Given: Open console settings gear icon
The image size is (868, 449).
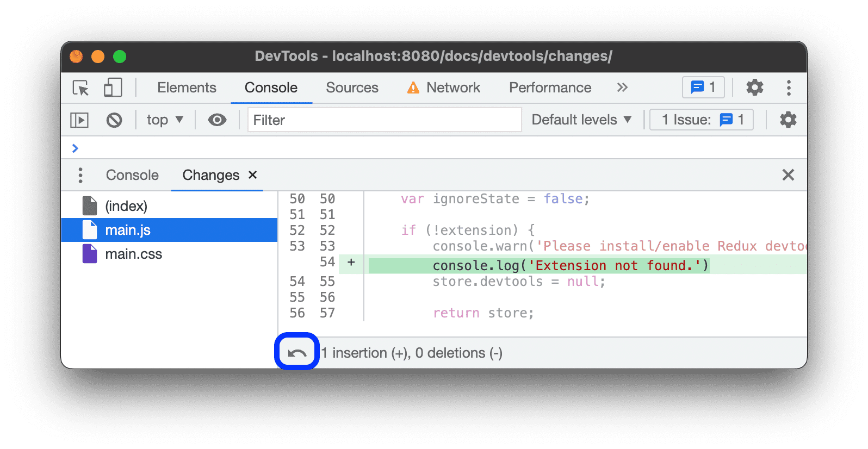Looking at the screenshot, I should click(788, 120).
